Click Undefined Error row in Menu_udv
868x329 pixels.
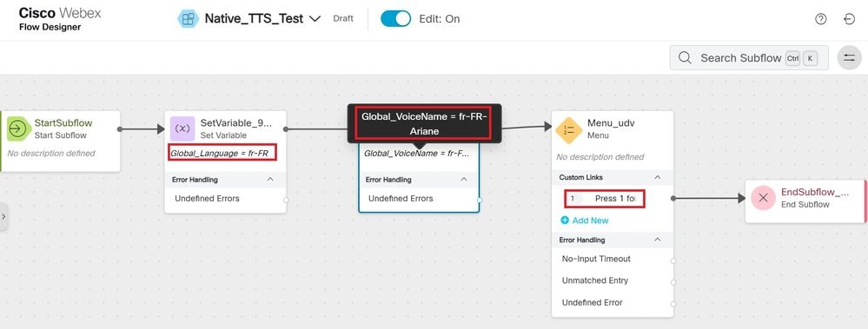pyautogui.click(x=593, y=302)
